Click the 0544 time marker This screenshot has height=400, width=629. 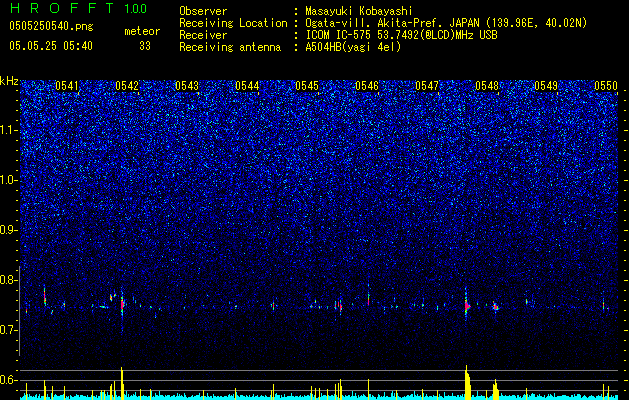pyautogui.click(x=247, y=86)
